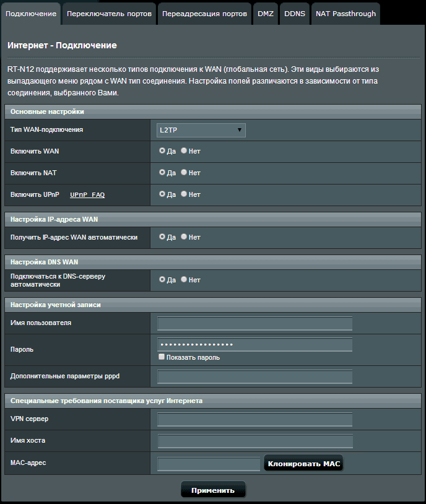Open the 'Переадресация портов' tab
Viewport: 426px width, 504px height.
204,14
